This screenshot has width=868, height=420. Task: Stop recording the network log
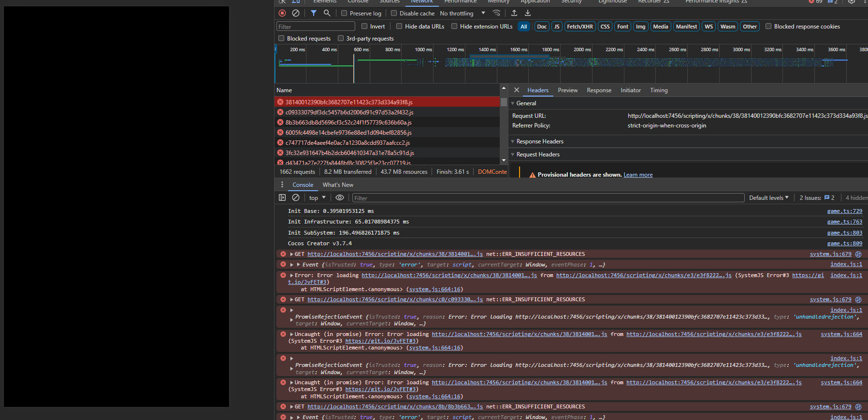[282, 13]
